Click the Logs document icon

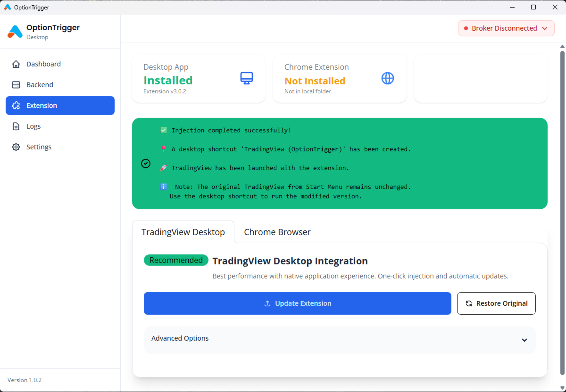coord(16,126)
